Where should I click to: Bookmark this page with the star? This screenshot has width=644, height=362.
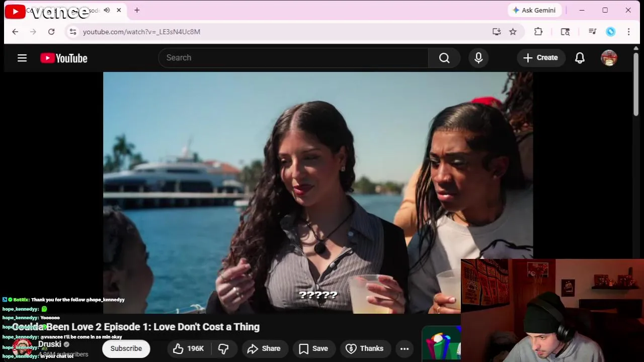click(513, 32)
